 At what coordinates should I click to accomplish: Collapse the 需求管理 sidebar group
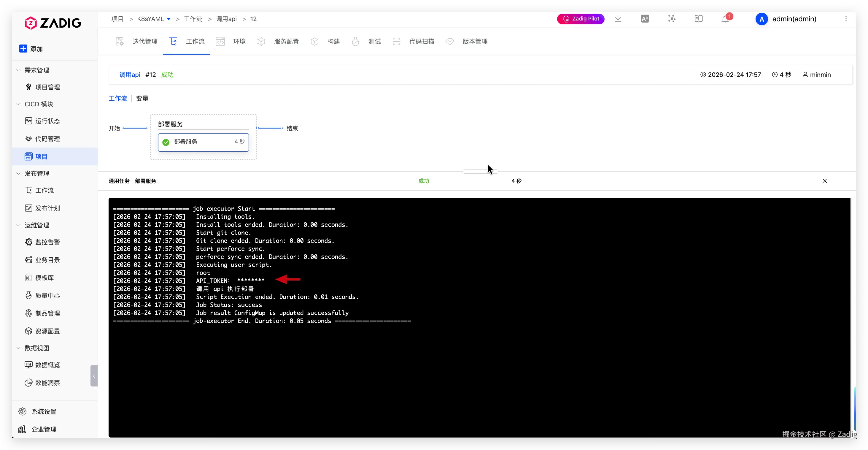click(x=18, y=70)
